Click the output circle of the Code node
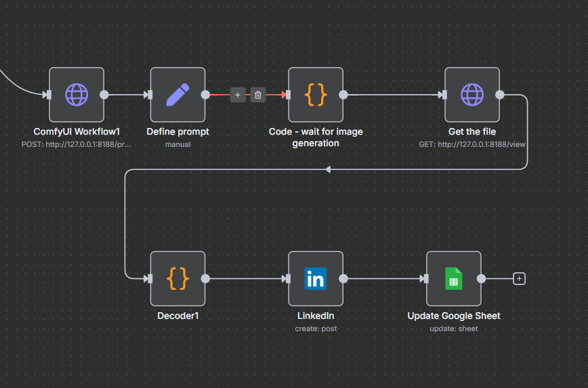588x388 pixels. [343, 95]
